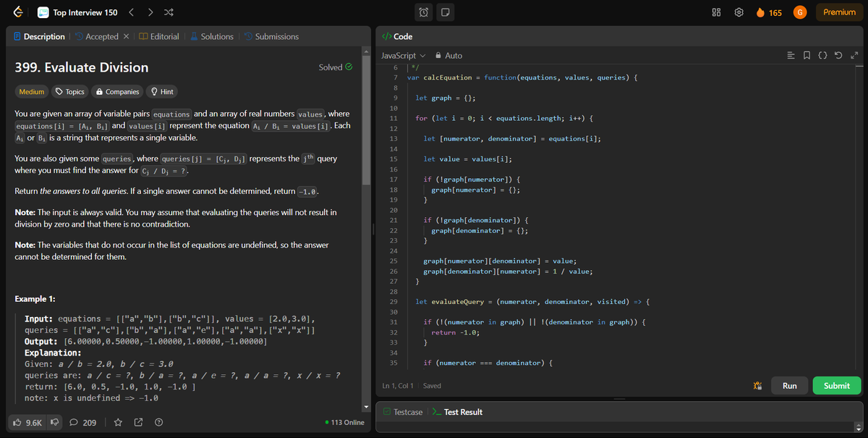This screenshot has width=868, height=438.
Task: Click the description panel scroll-down arrow
Action: (x=366, y=407)
